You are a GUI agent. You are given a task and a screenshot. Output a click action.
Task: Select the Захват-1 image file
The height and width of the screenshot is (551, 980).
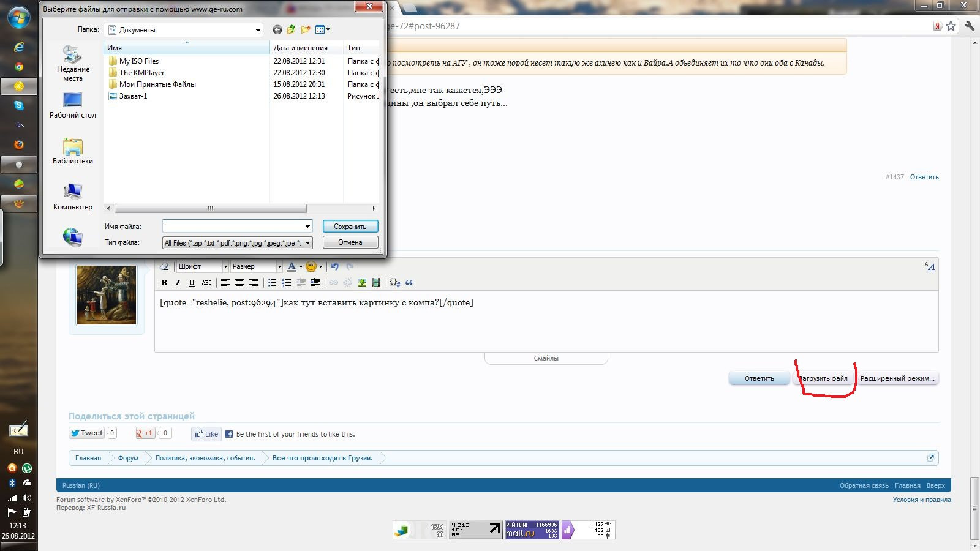[x=133, y=96]
